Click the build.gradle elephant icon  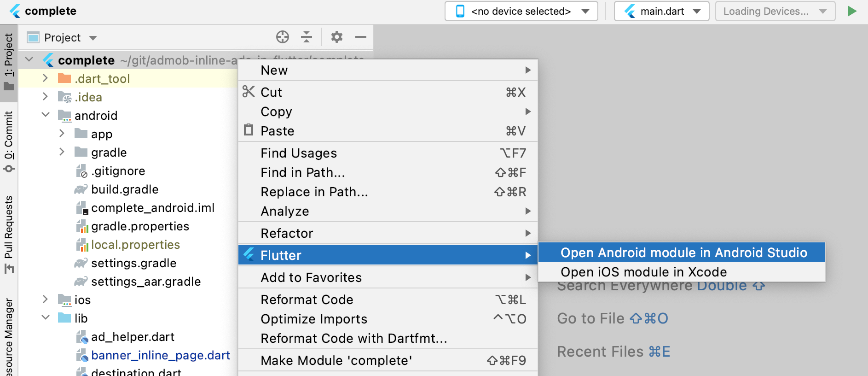click(x=81, y=189)
